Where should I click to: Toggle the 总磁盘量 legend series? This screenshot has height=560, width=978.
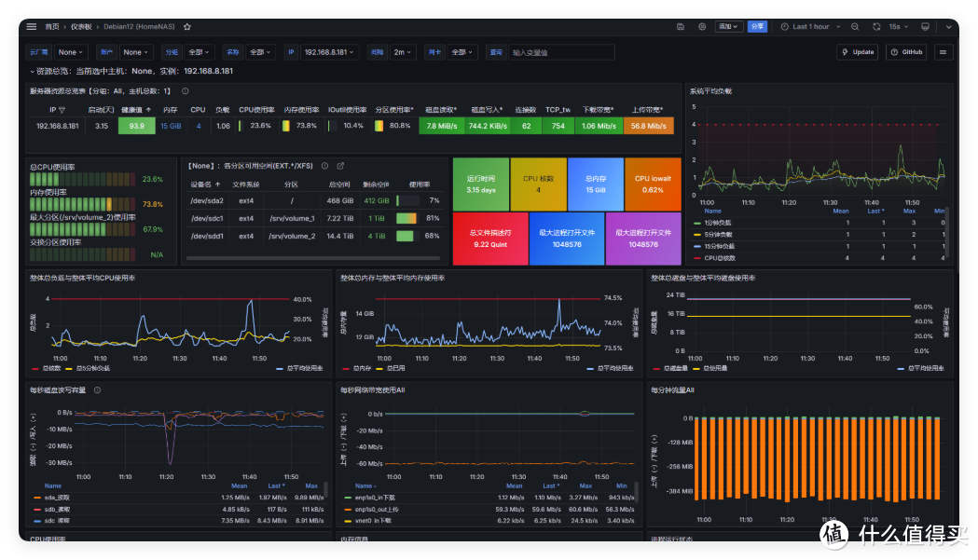pos(676,369)
